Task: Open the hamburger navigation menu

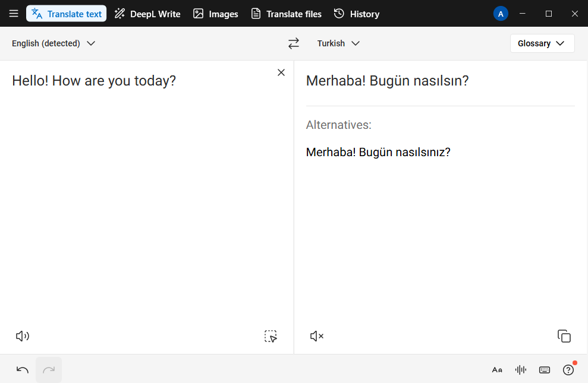Action: [13, 13]
